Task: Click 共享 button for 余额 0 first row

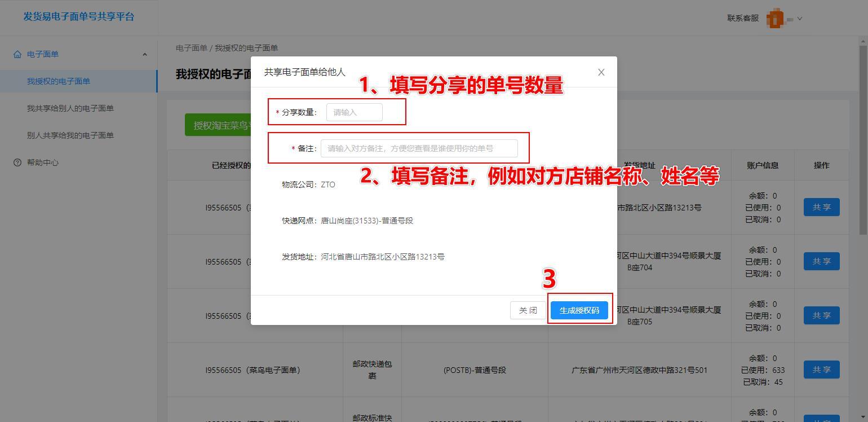Action: point(822,207)
